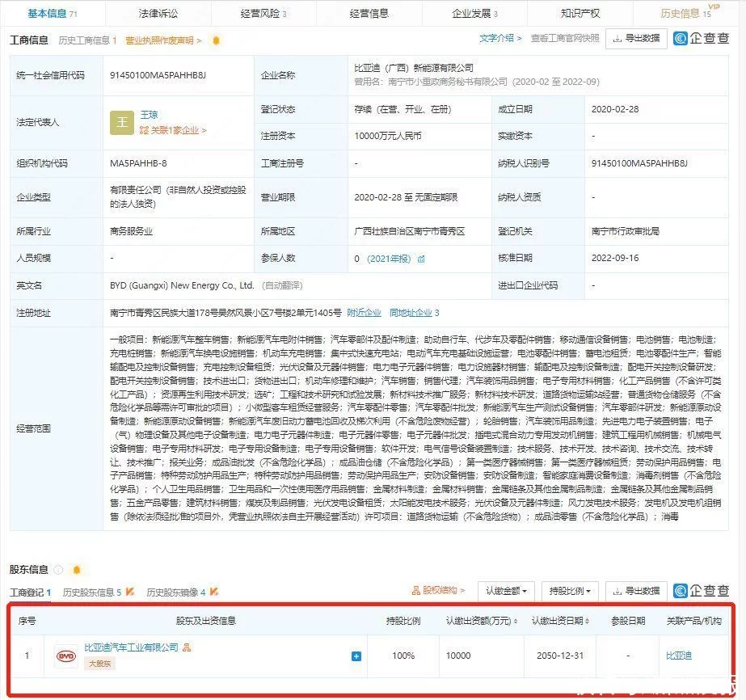746x700 pixels.
Task: Click 导出数据 button in 工商信息 section
Action: point(636,39)
